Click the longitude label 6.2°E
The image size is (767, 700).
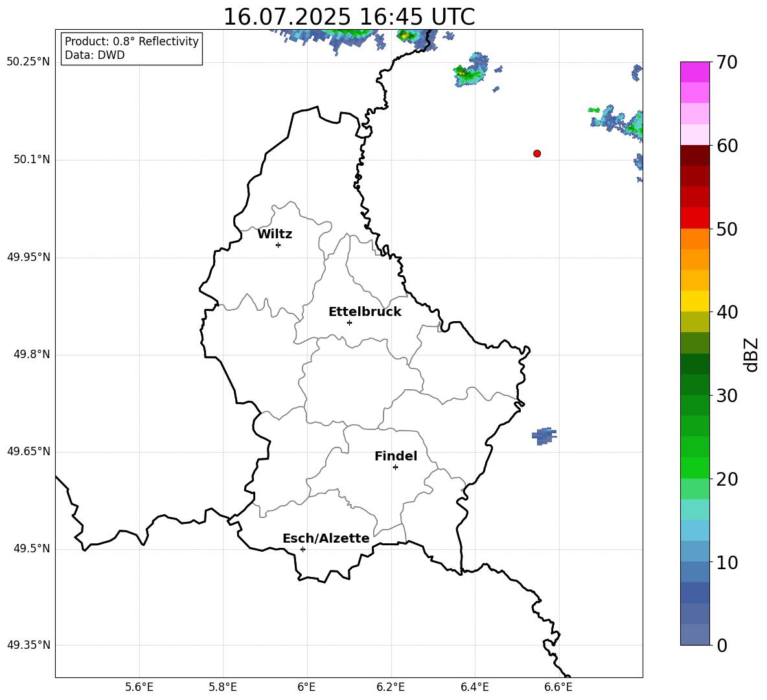click(391, 687)
